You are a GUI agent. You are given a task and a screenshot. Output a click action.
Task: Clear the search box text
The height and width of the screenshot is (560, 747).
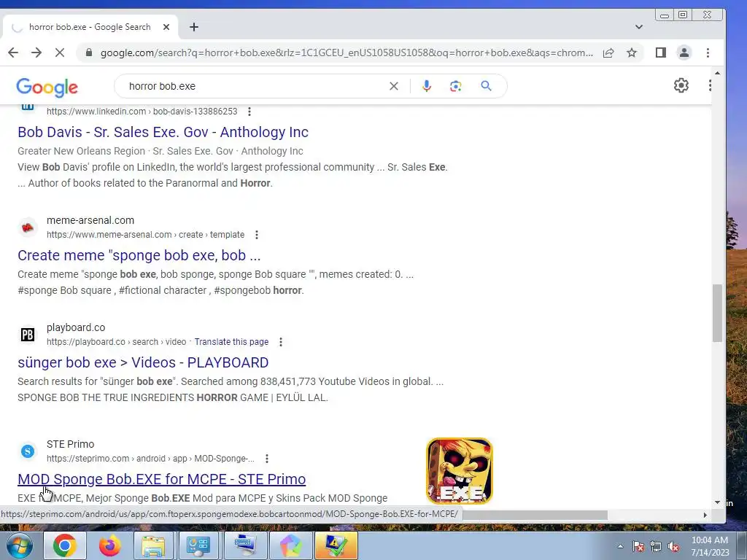click(394, 86)
